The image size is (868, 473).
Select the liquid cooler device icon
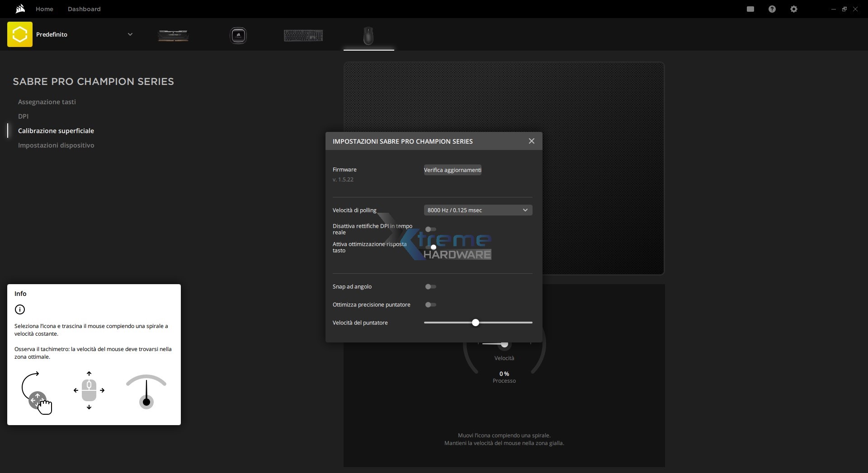click(239, 35)
